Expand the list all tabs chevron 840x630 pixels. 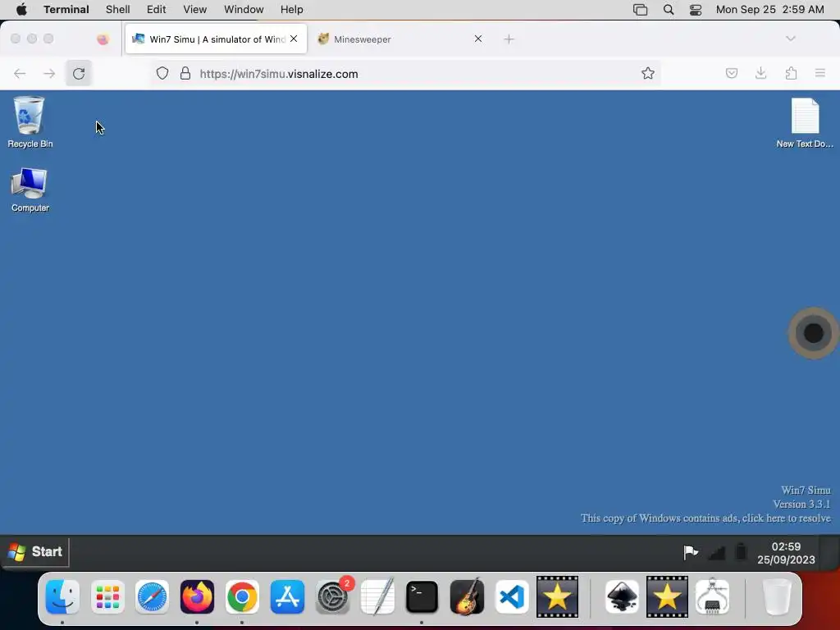[790, 39]
